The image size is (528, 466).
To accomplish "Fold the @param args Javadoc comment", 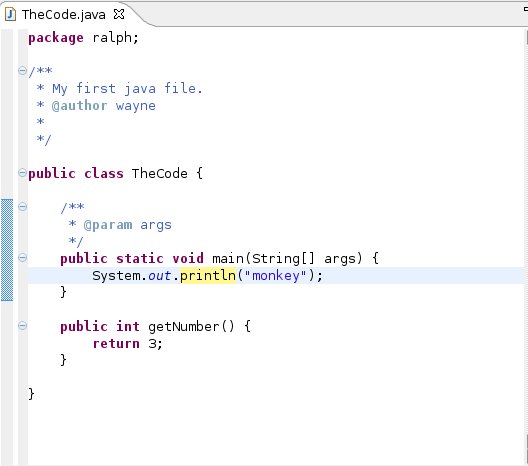I will pyautogui.click(x=22, y=206).
